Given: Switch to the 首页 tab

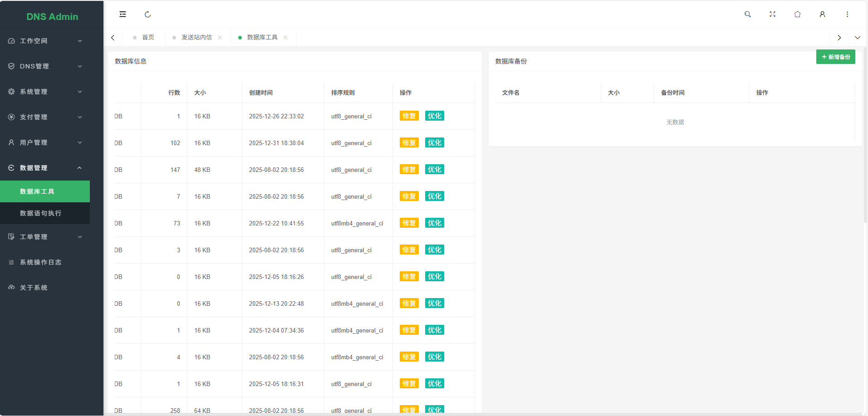Looking at the screenshot, I should tap(148, 38).
